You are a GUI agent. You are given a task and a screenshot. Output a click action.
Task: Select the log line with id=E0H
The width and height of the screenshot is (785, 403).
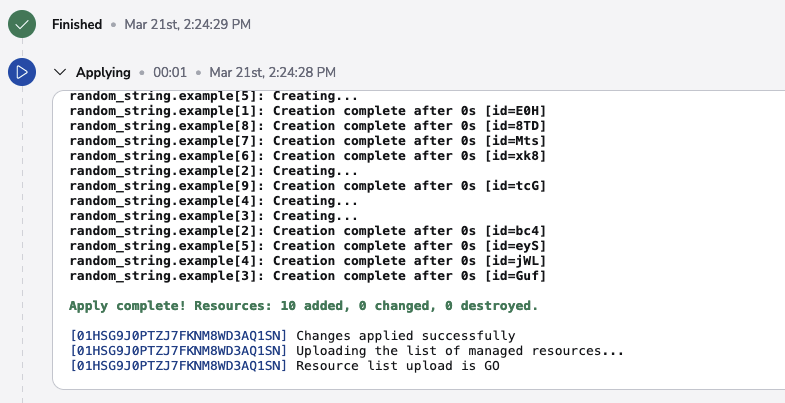click(x=307, y=110)
